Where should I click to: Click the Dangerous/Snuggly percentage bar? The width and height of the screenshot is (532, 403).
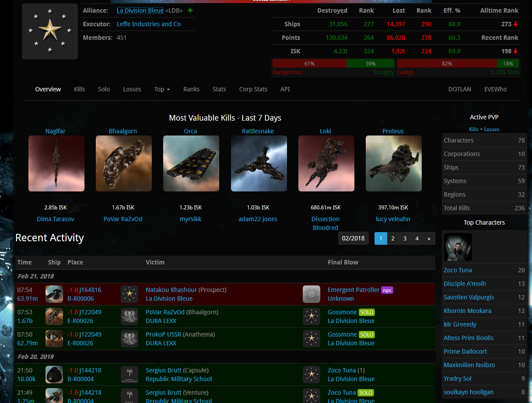coord(333,63)
